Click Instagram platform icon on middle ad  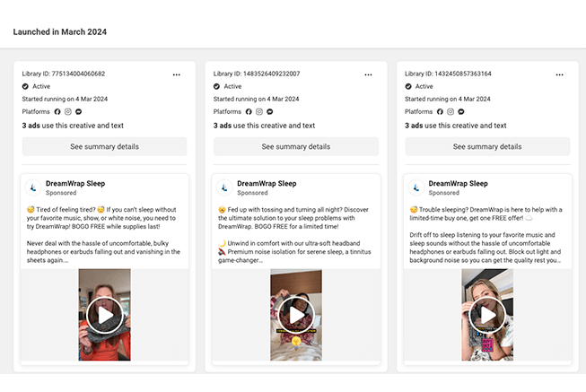tap(260, 112)
